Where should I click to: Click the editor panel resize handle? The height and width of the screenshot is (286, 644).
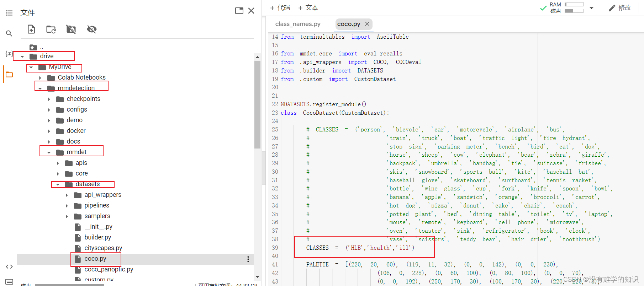click(x=264, y=168)
